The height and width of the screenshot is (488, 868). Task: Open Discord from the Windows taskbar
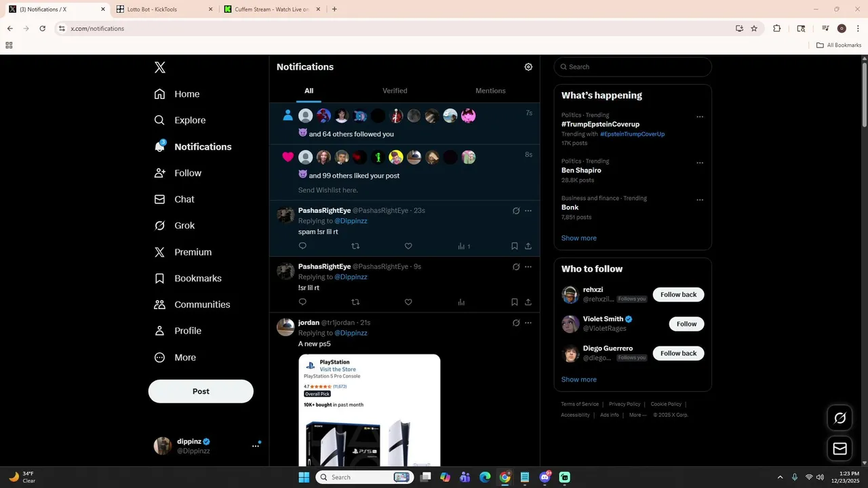(545, 477)
